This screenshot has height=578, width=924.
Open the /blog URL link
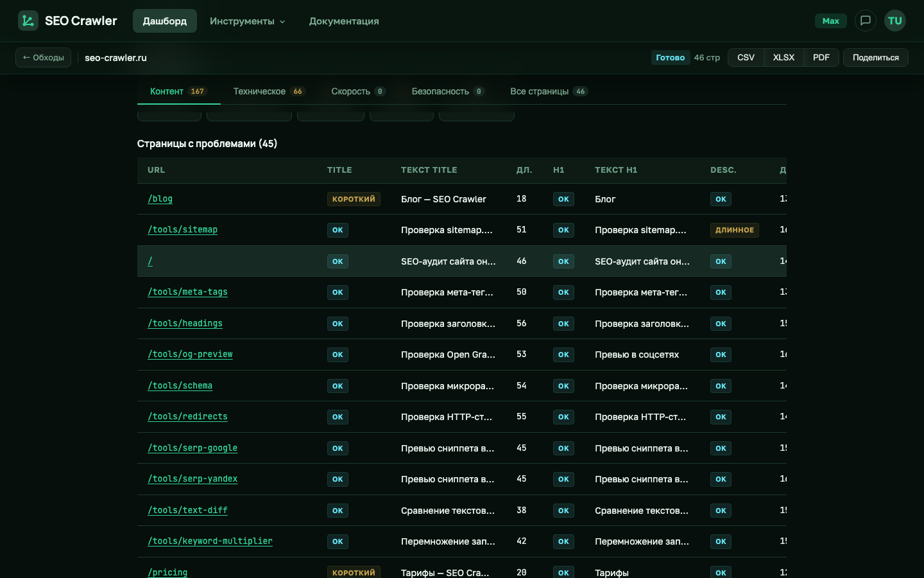click(x=160, y=199)
